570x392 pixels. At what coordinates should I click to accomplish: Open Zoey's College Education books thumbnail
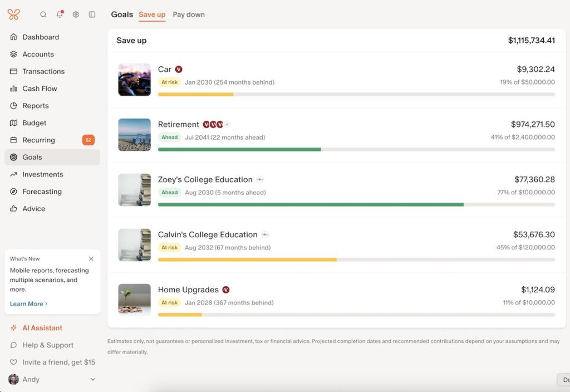point(134,190)
